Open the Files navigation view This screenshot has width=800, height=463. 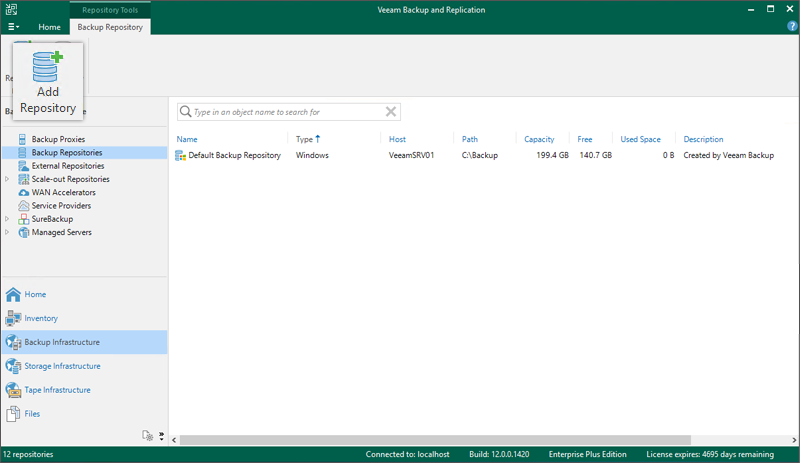84,413
